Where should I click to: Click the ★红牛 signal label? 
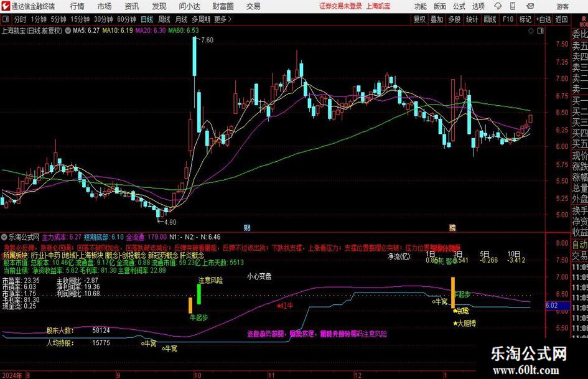point(285,306)
